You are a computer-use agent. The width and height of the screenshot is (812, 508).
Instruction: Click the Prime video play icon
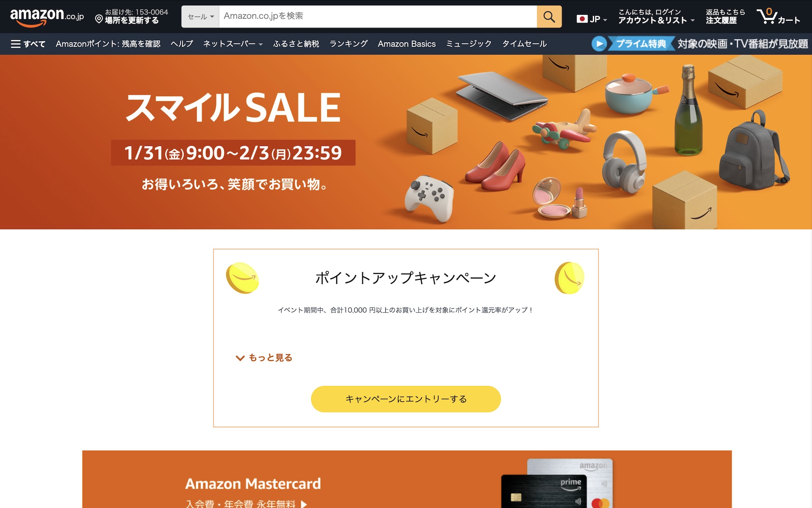click(599, 44)
